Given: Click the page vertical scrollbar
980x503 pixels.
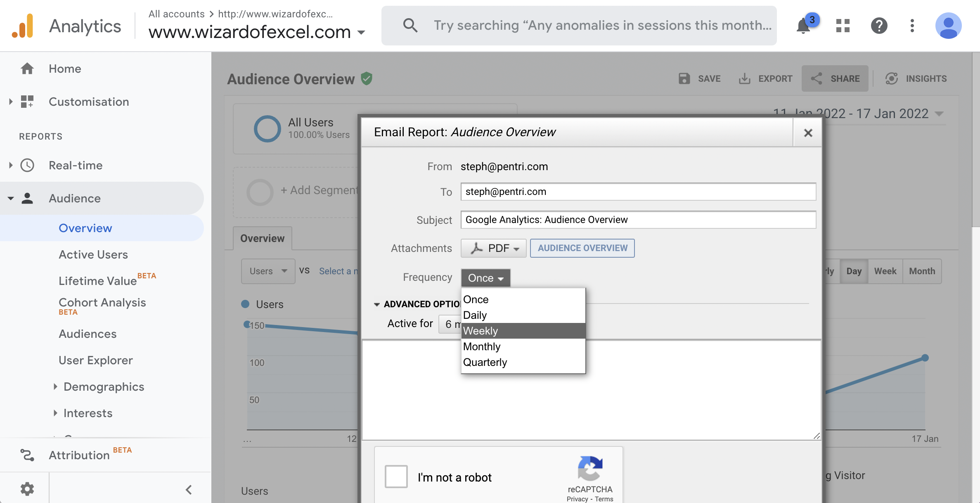Looking at the screenshot, I should pos(976,140).
